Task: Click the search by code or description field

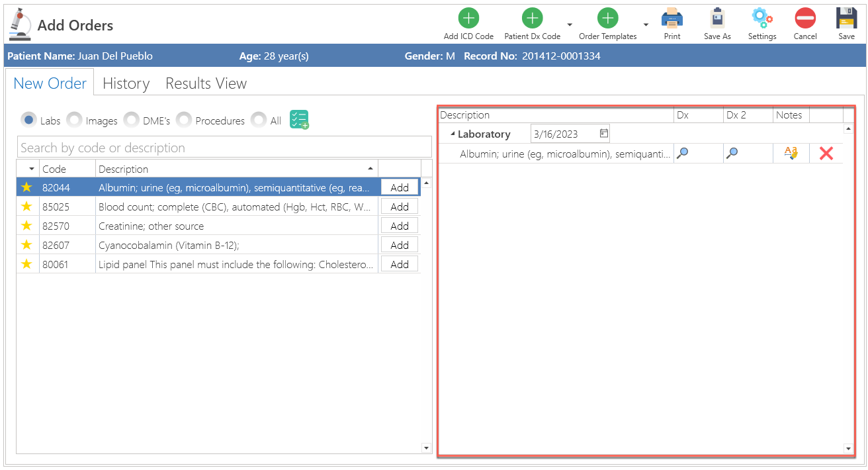Action: [x=224, y=146]
